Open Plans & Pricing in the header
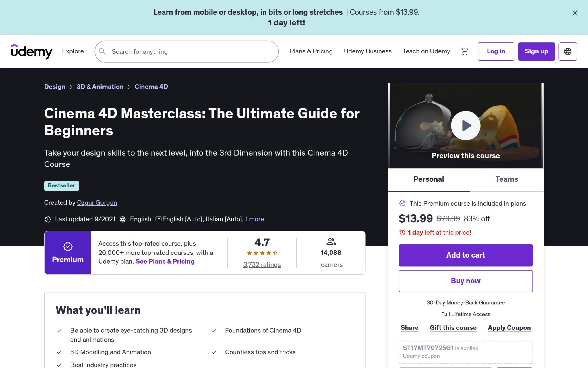The height and width of the screenshot is (368, 588). click(x=311, y=51)
